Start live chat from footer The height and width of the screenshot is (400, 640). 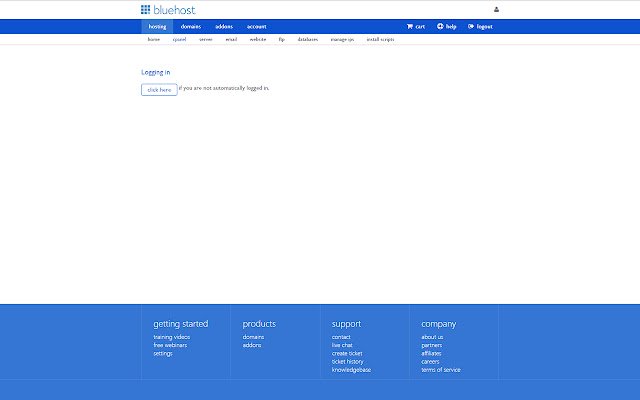click(x=342, y=345)
